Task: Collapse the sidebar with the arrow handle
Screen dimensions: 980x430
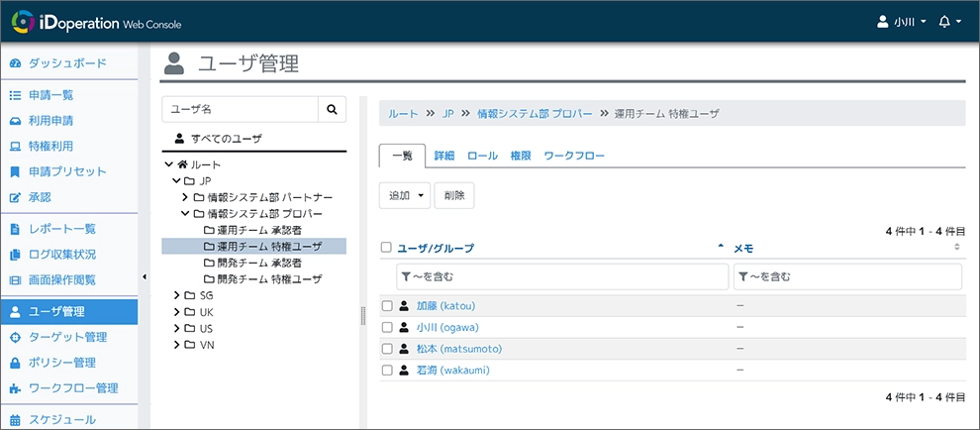Action: [145, 276]
